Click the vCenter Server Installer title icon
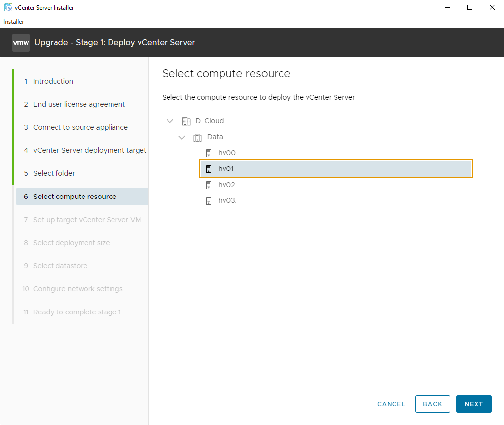This screenshot has height=425, width=504. click(8, 8)
